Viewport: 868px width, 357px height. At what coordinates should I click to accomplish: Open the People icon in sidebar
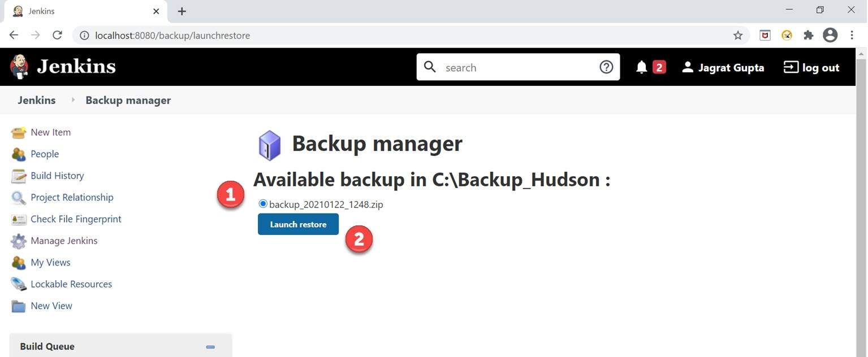point(19,154)
